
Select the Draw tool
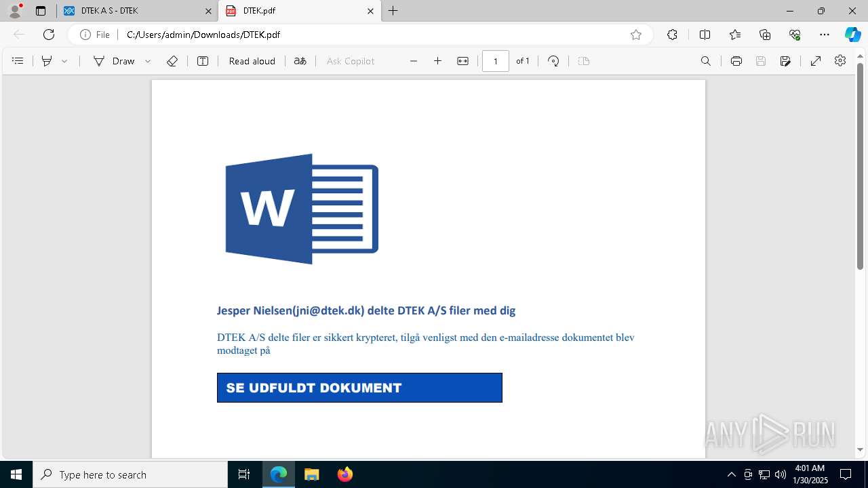[115, 61]
